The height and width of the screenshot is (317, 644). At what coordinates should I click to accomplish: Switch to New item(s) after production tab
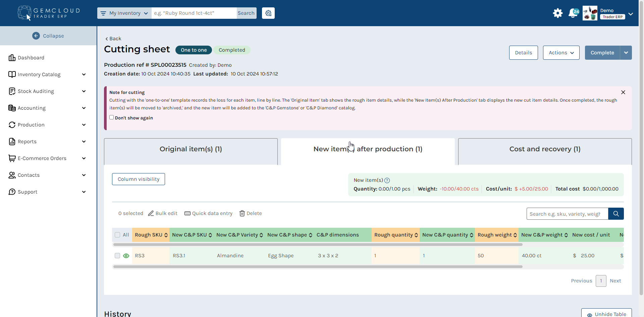pos(368,151)
